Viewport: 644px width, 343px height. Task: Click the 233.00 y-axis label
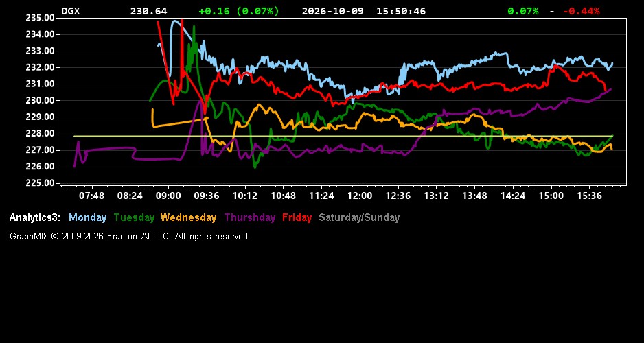point(40,51)
